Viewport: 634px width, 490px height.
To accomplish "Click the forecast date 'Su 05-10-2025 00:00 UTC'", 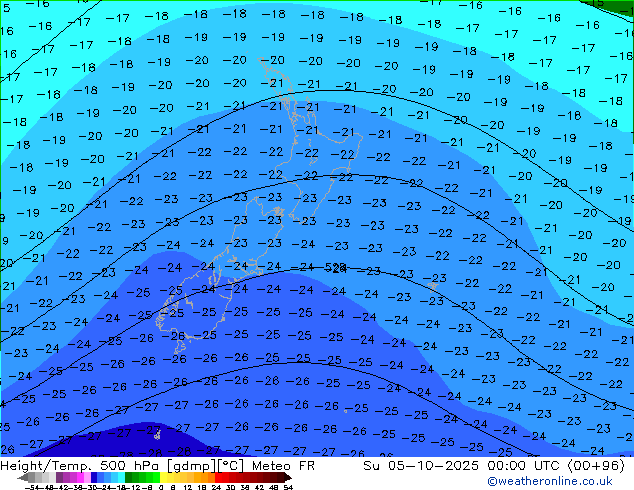I will [x=463, y=466].
